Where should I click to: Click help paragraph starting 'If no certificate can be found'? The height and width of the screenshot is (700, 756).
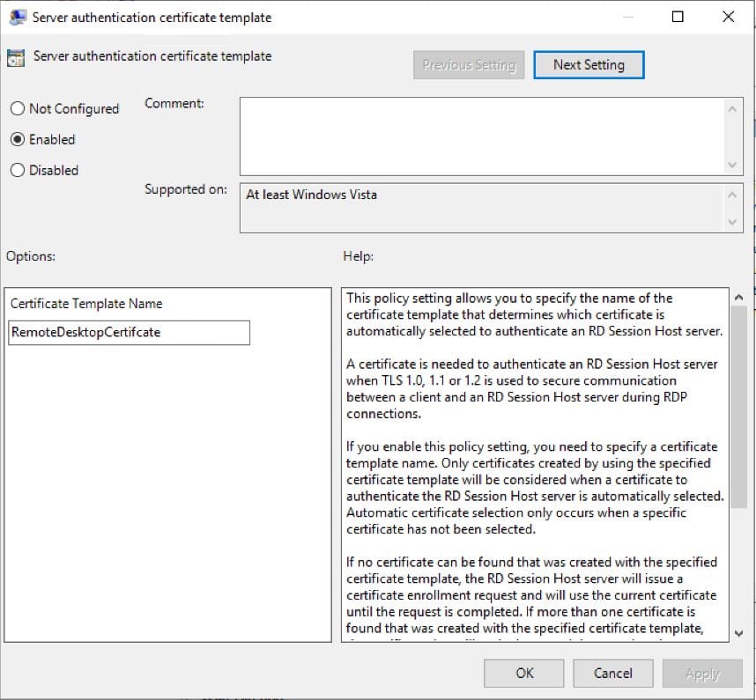(531, 595)
